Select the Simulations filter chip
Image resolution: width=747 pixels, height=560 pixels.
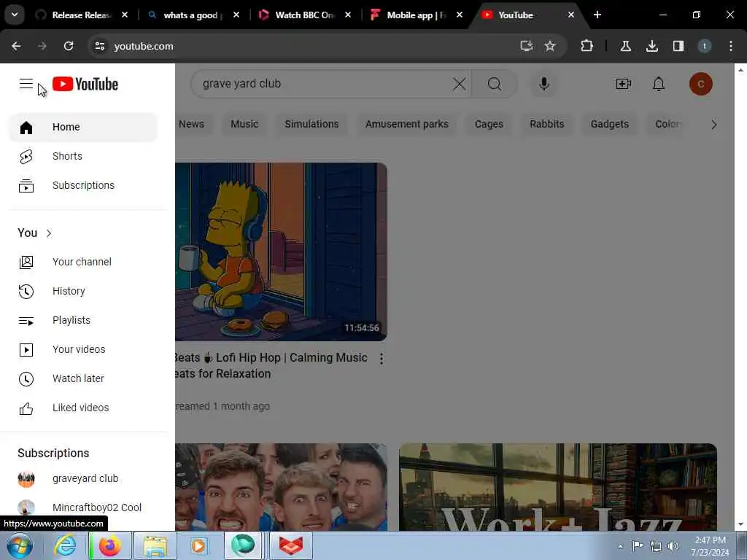point(311,124)
